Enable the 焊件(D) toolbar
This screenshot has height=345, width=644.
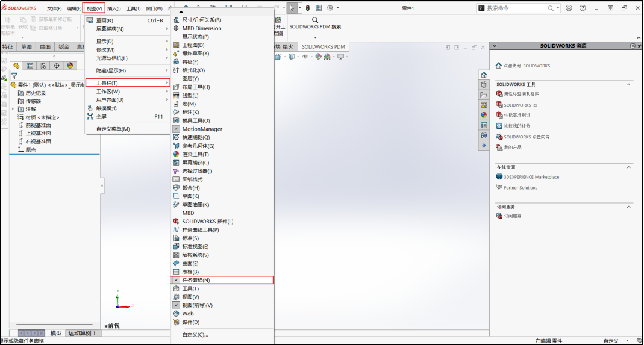point(222,322)
